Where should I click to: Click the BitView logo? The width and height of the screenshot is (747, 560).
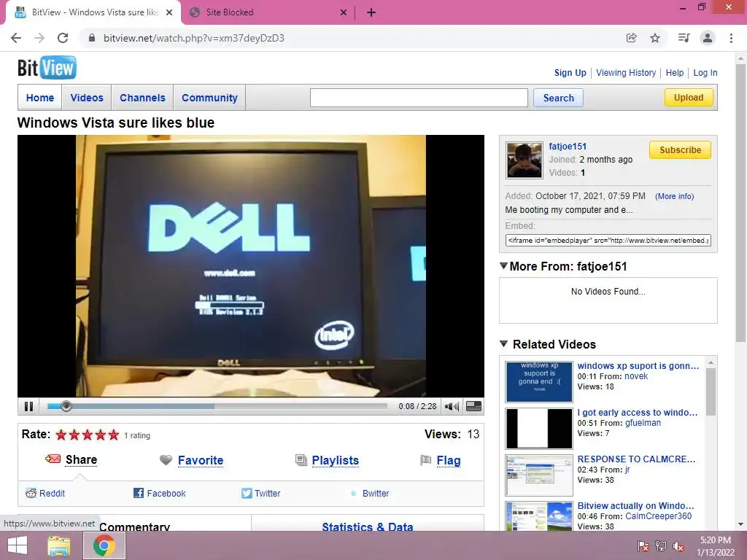point(47,68)
